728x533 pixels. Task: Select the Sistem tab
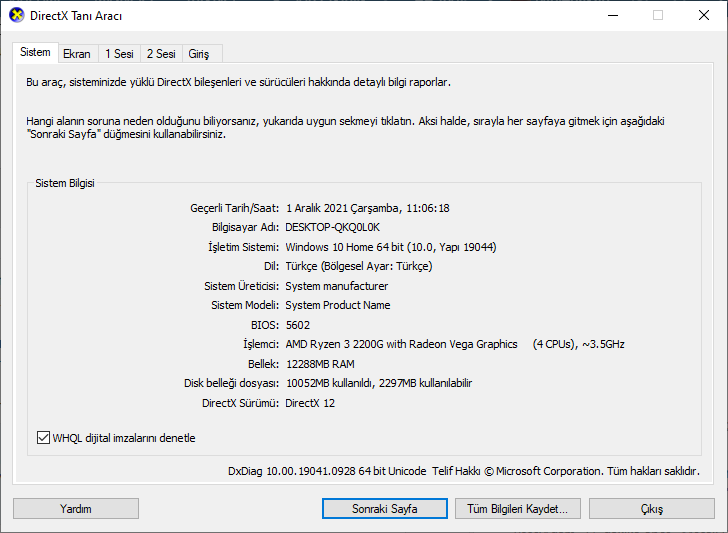[35, 52]
